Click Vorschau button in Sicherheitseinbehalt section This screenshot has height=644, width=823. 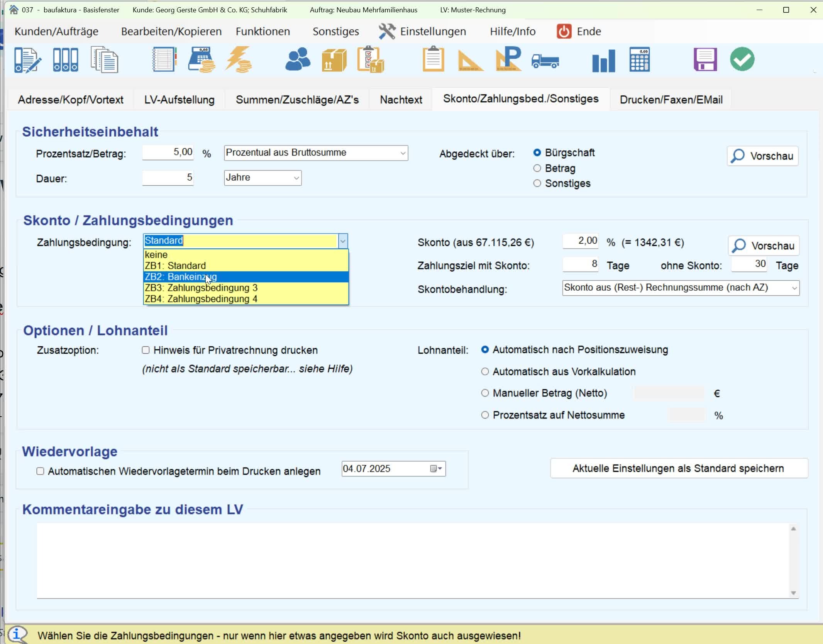click(x=762, y=156)
